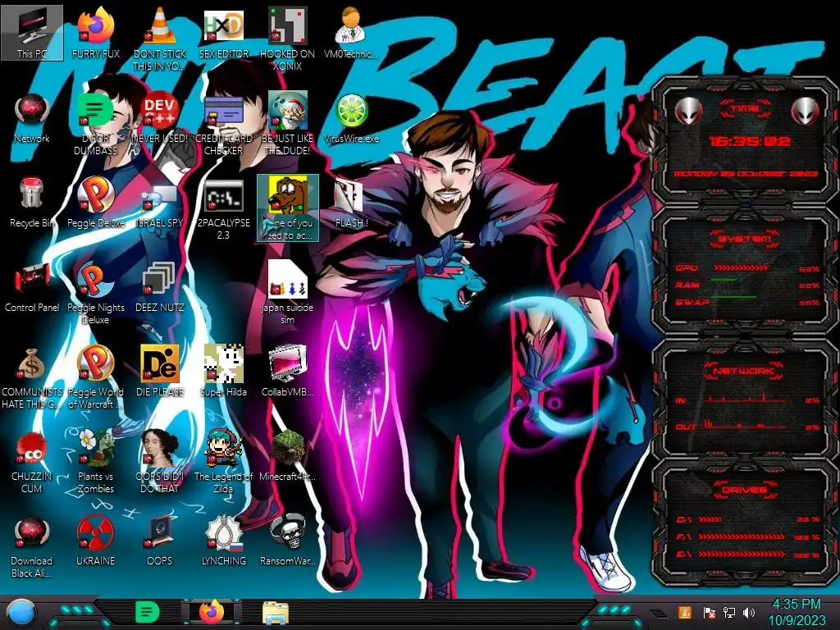The width and height of the screenshot is (840, 630).
Task: Open the Santa icon BE JUST LIKE THE DUDE
Action: (288, 124)
